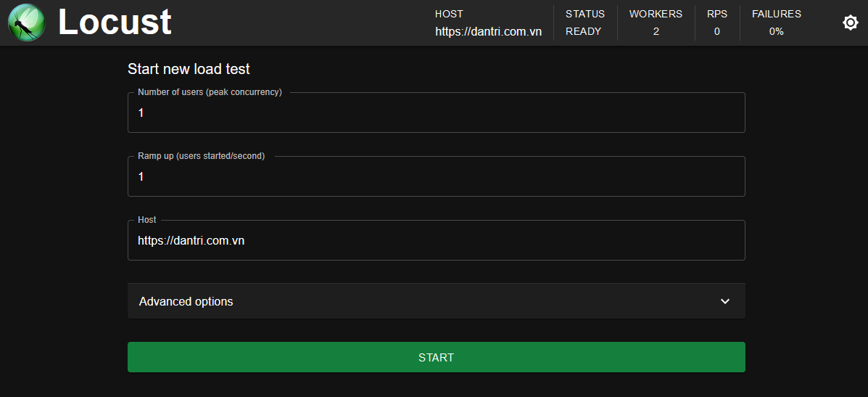
Task: Click the FAILURES label in top bar
Action: [x=776, y=14]
